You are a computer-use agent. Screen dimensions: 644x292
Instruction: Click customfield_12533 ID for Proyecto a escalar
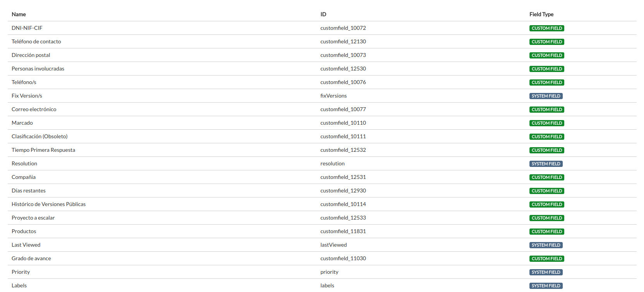coord(343,218)
